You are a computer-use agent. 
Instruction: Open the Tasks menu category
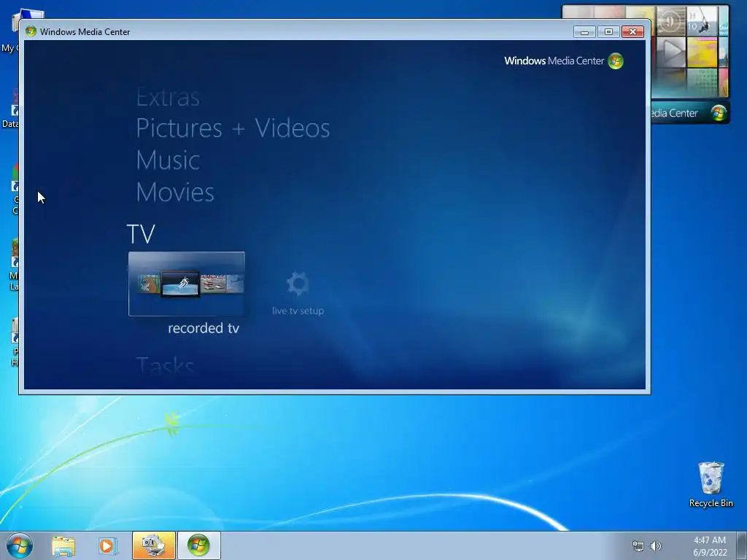(x=165, y=366)
